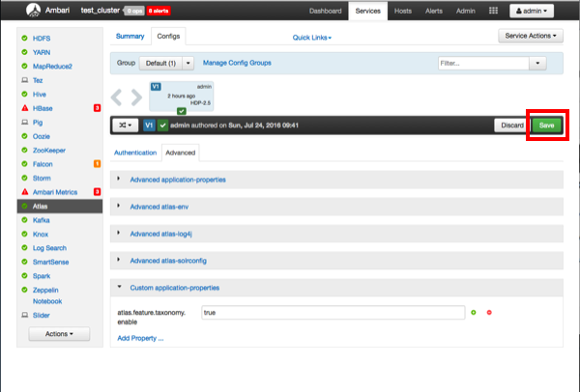Click atlas.feature.taxonomy.enable value field
580x392 pixels.
tap(333, 313)
